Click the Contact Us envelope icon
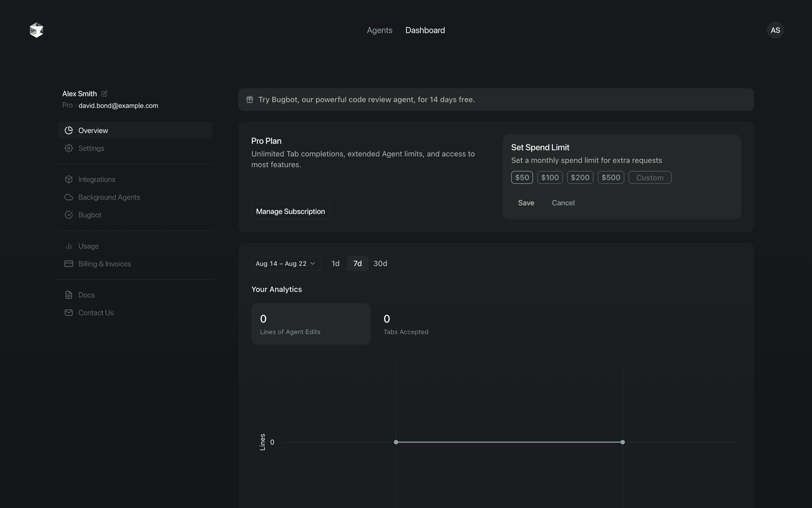This screenshot has width=812, height=508. 69,313
